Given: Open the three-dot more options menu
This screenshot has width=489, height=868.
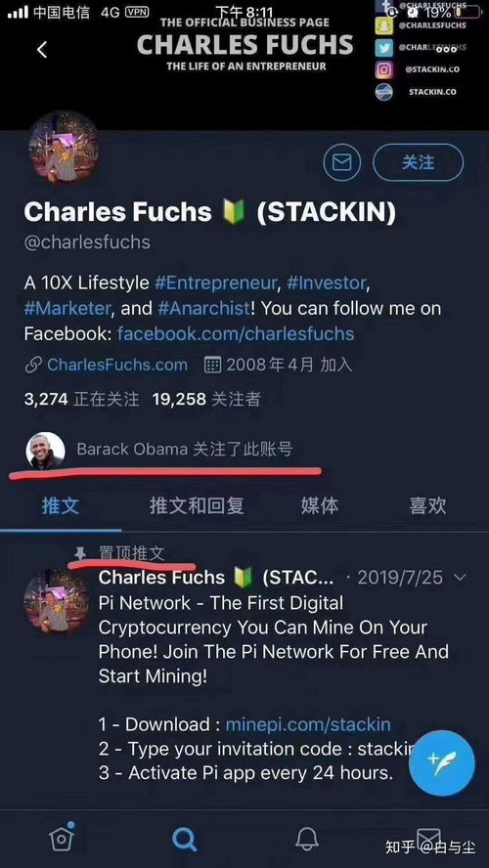Looking at the screenshot, I should pos(446,49).
